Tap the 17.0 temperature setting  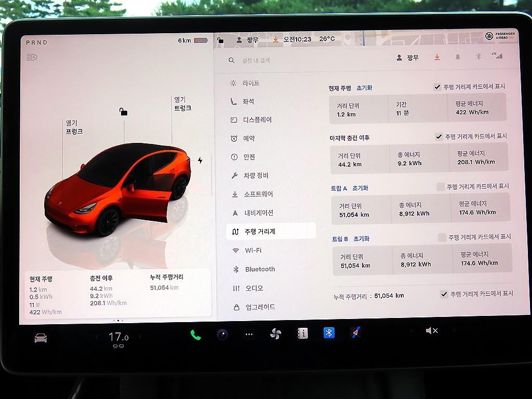pyautogui.click(x=118, y=337)
